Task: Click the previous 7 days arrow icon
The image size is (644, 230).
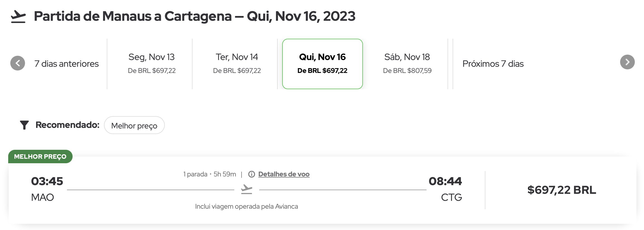Action: (18, 63)
